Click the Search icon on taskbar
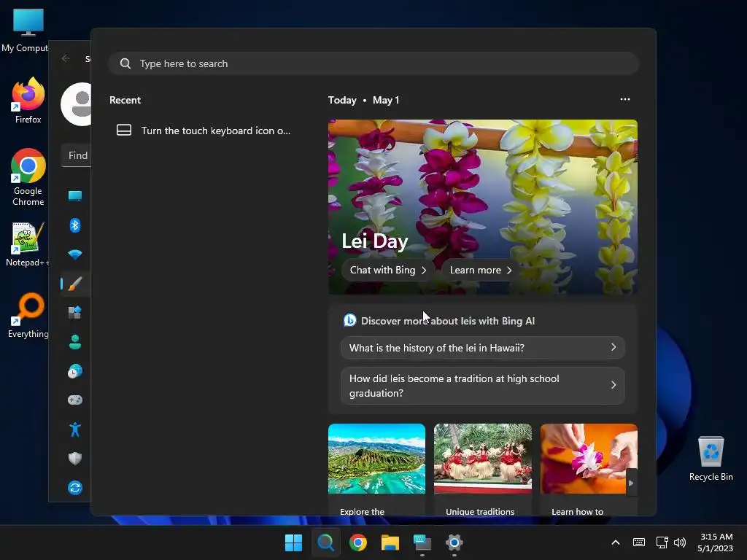This screenshot has height=560, width=747. point(326,542)
